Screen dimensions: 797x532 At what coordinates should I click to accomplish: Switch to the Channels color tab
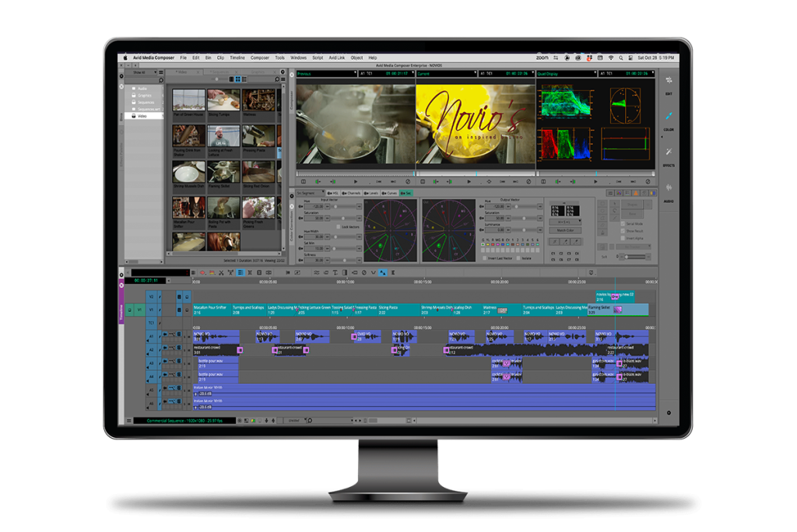coord(352,193)
